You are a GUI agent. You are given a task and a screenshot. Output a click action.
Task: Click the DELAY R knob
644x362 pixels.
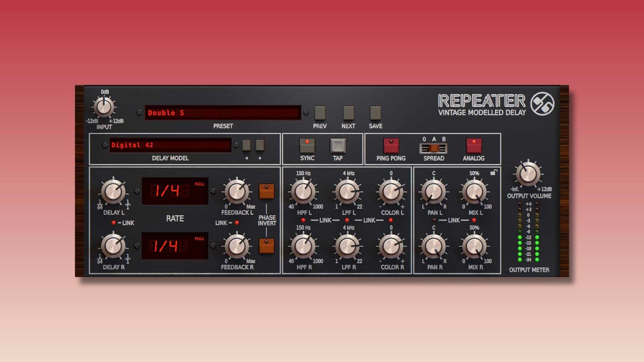pyautogui.click(x=113, y=246)
